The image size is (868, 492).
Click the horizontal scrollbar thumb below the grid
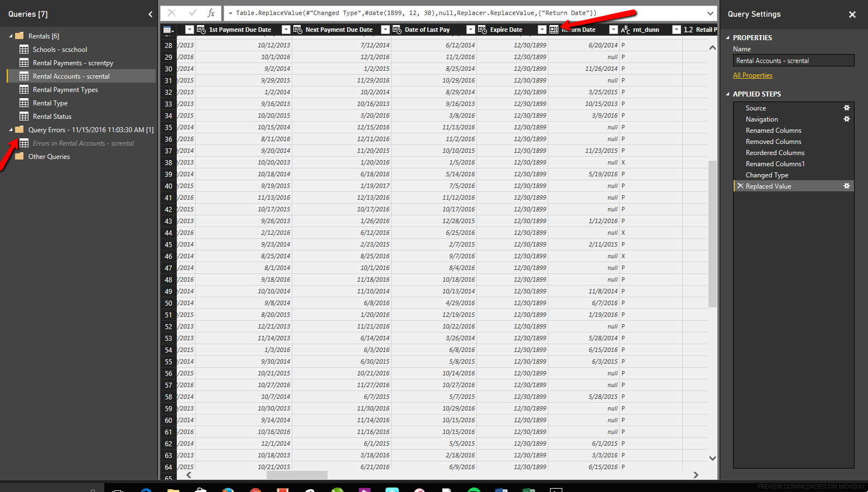tap(297, 475)
